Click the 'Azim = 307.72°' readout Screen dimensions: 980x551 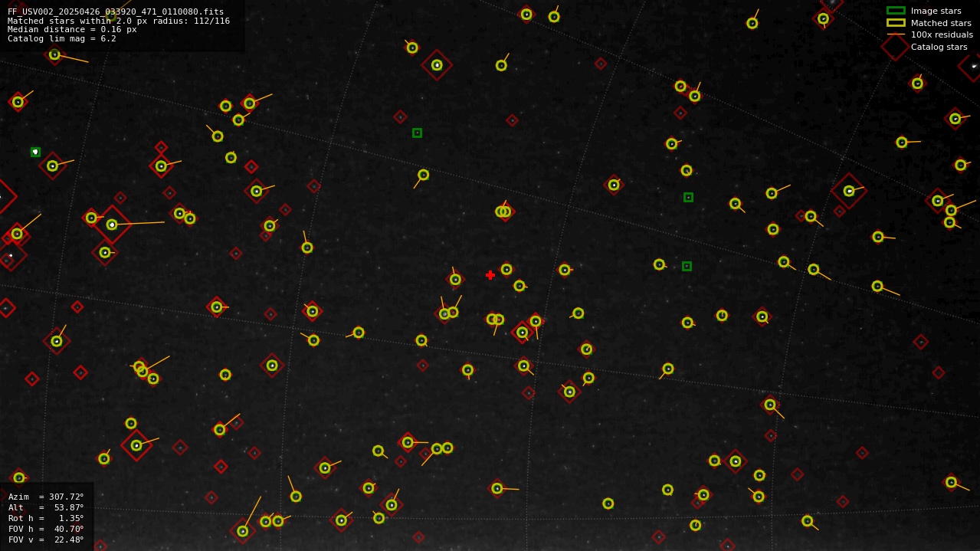[x=46, y=497]
